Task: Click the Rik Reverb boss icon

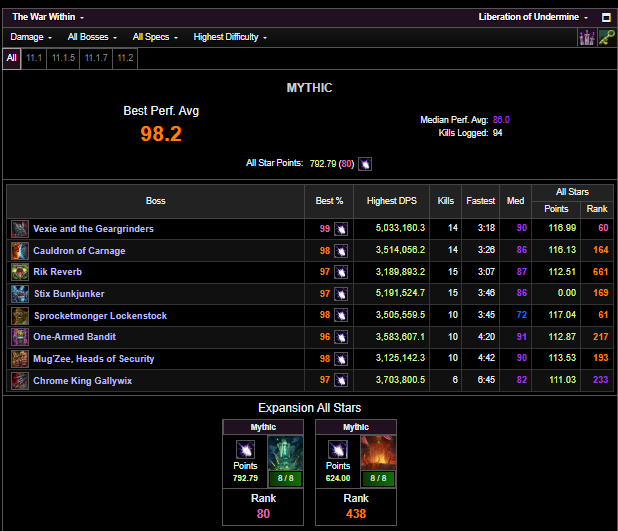Action: click(20, 272)
